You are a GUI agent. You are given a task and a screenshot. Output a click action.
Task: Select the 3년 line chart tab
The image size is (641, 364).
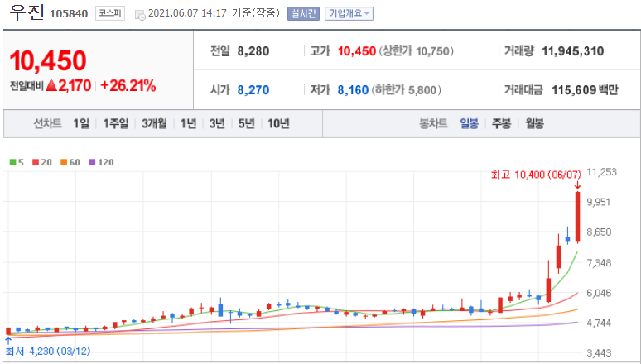pyautogui.click(x=217, y=123)
